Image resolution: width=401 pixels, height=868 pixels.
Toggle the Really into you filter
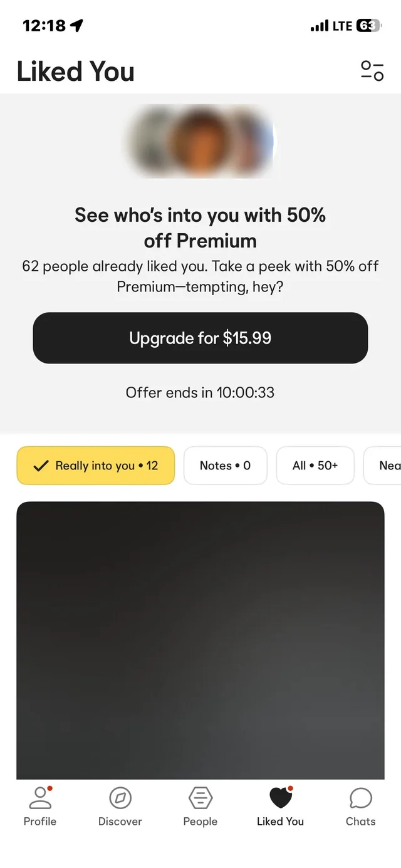[95, 466]
